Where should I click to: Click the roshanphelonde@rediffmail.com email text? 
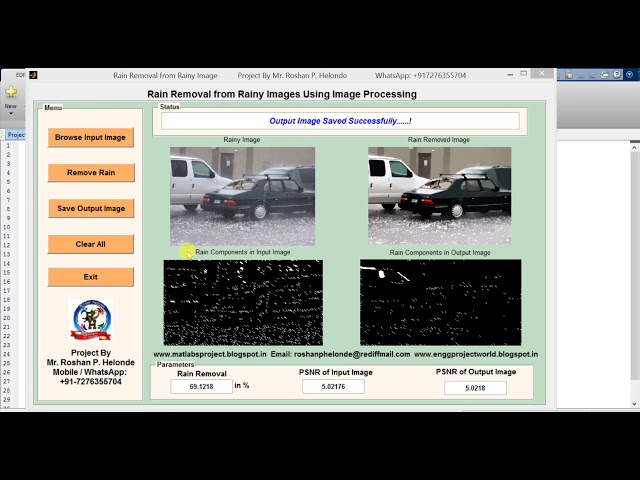pyautogui.click(x=352, y=354)
